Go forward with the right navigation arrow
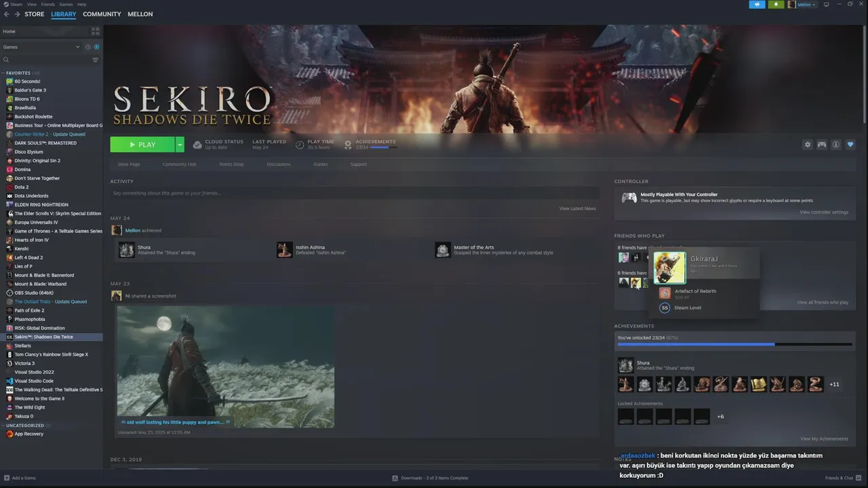The image size is (868, 488). (16, 14)
